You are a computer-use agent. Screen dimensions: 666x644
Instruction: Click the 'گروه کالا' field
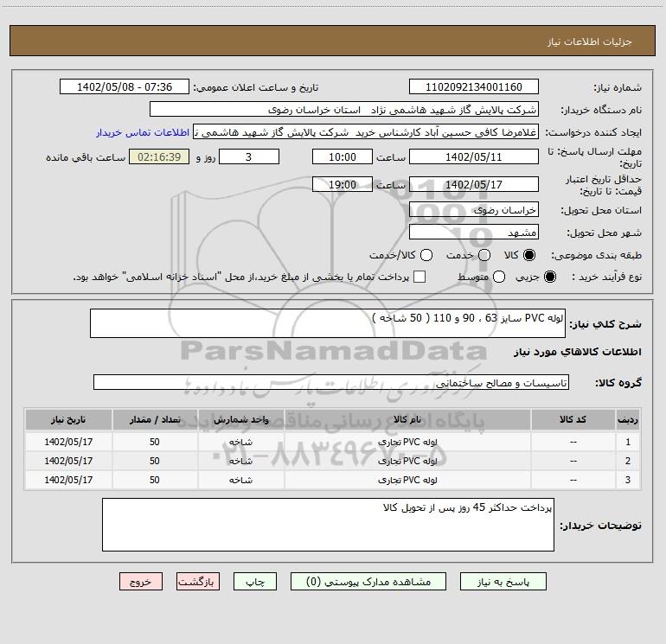[330, 382]
